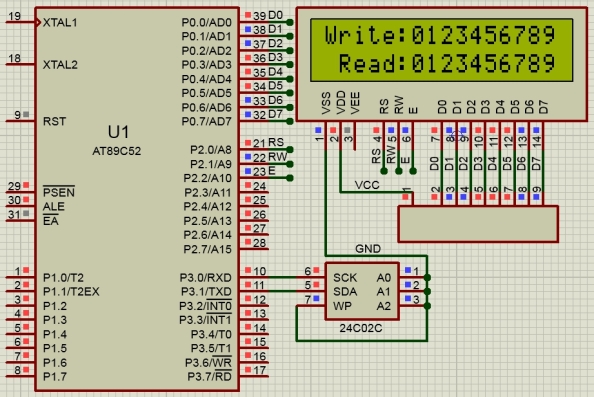Click the GND wire label
The image size is (594, 397).
tap(367, 249)
